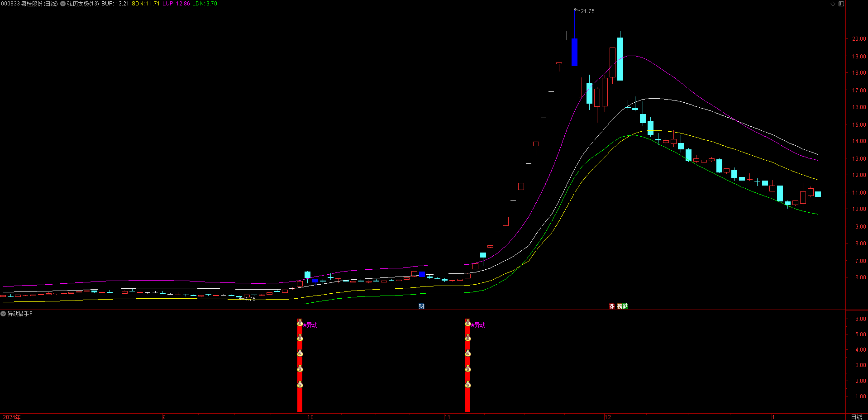Click the LDN: 9.70 value
868x420 pixels.
click(205, 4)
